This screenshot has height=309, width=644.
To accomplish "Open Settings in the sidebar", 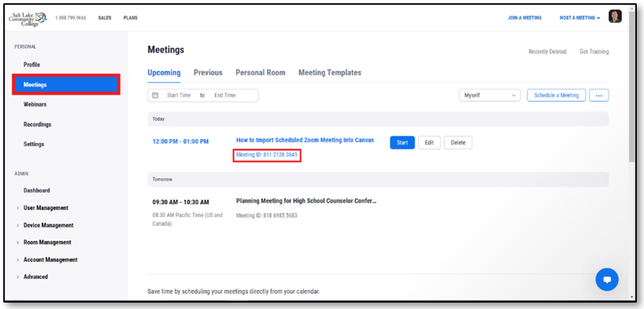I will pyautogui.click(x=34, y=145).
